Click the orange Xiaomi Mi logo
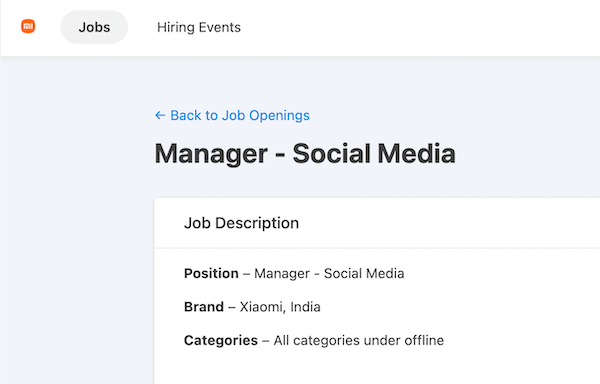600x384 pixels. click(28, 26)
